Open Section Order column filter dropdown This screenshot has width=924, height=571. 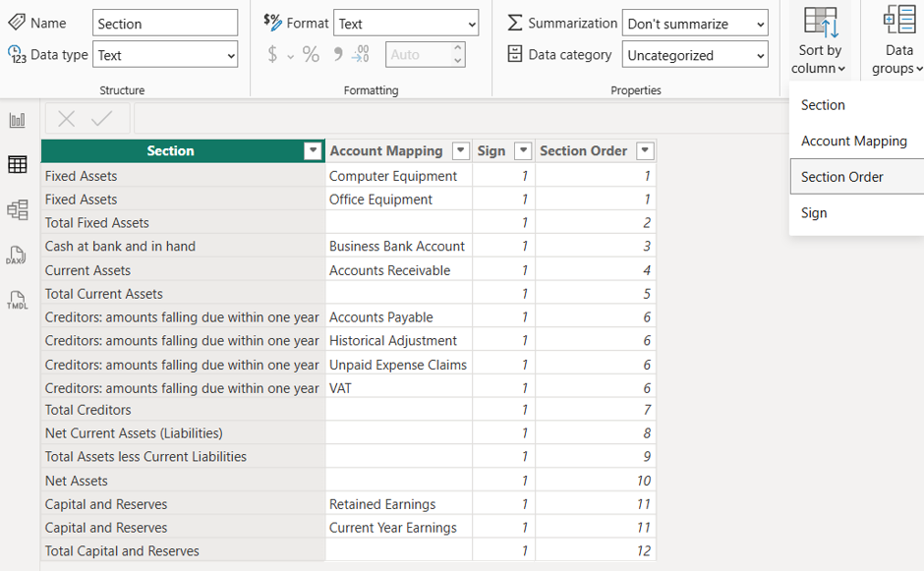645,150
